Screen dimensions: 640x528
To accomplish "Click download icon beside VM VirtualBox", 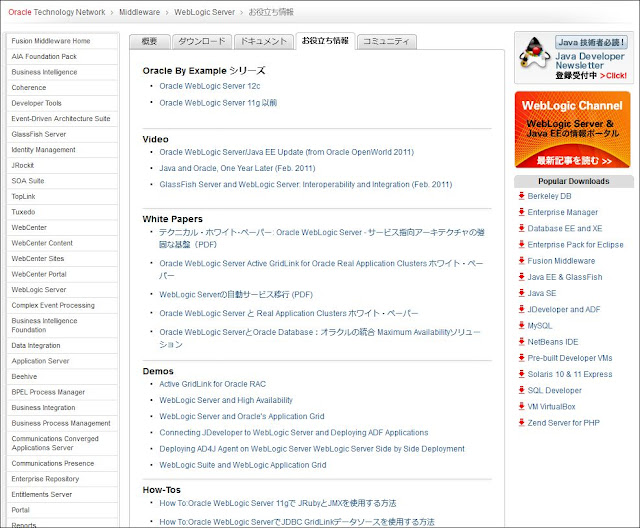I will click(x=521, y=406).
